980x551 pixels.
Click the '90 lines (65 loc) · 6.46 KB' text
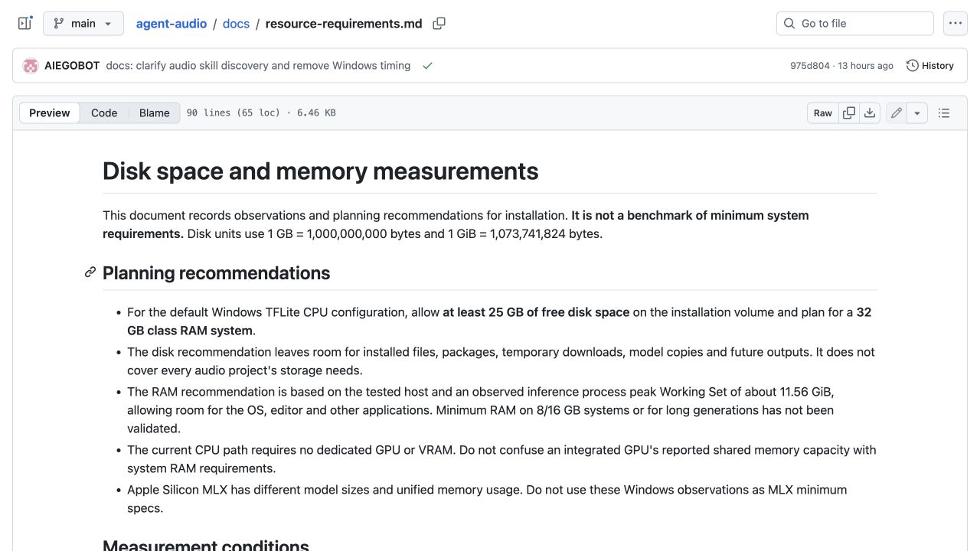261,113
